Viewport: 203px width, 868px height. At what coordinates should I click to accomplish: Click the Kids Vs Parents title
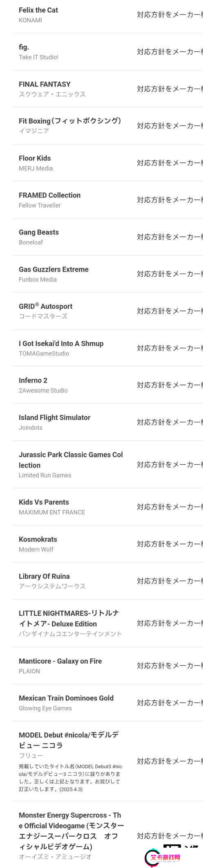(44, 502)
